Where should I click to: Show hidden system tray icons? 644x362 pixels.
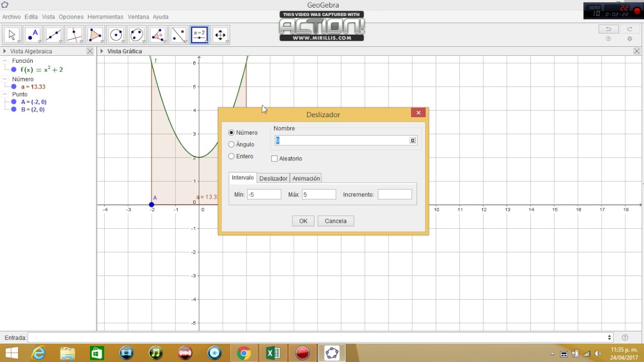552,354
